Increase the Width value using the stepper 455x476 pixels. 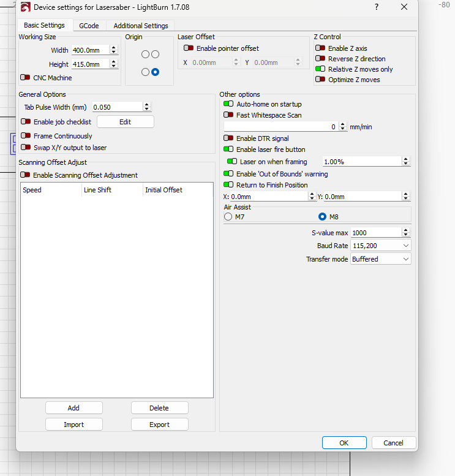114,48
